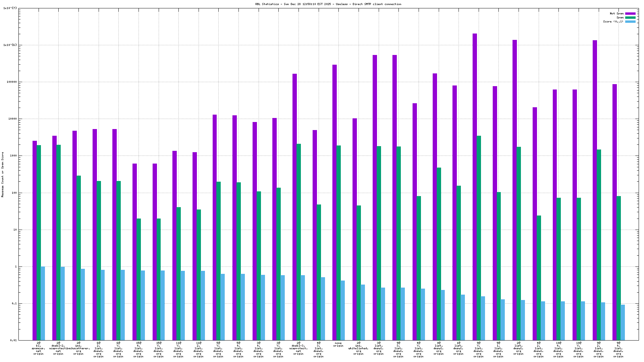Screen dimensions: 644x362
Task: Click the 10000 y-axis tick label
Action: [12, 119]
